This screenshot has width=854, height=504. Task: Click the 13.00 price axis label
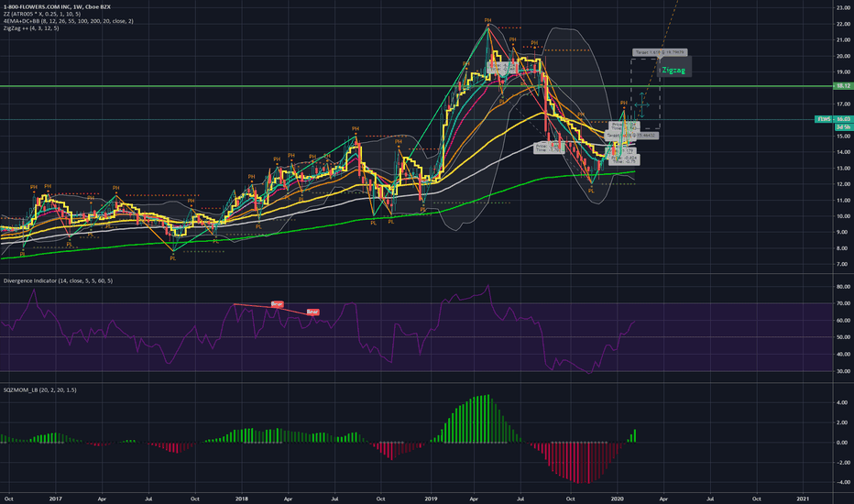pyautogui.click(x=844, y=169)
